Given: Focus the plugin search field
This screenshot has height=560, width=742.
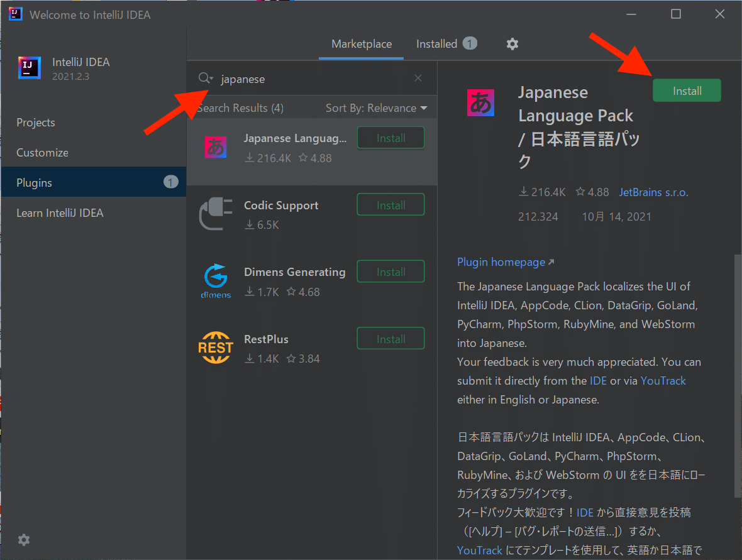Looking at the screenshot, I should click(x=313, y=79).
